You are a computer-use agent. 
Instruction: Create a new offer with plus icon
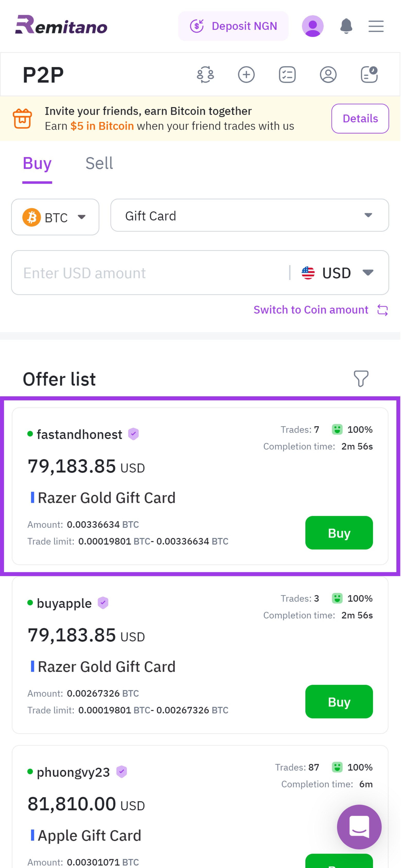246,75
